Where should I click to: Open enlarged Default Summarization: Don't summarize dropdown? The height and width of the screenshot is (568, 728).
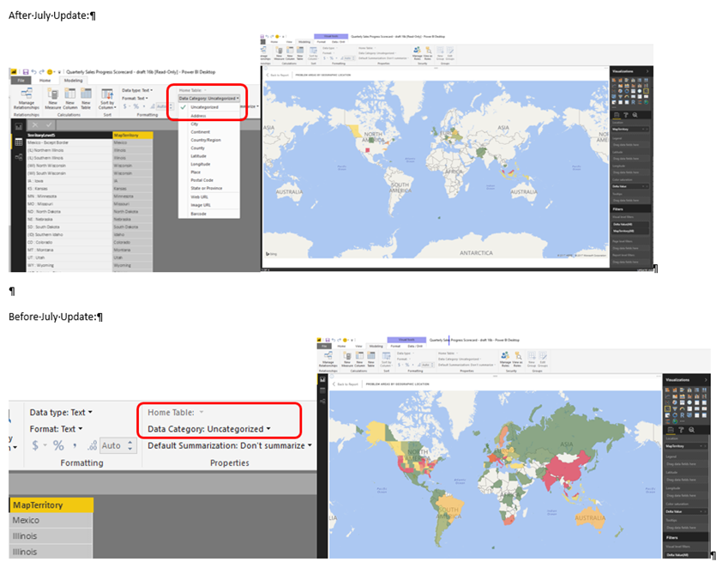(229, 446)
